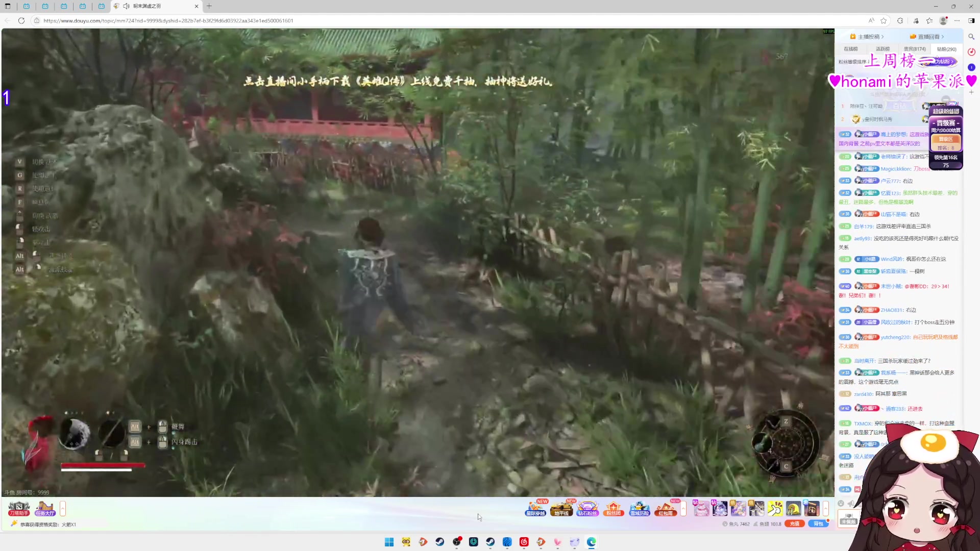Open the 背包 backpack button

[x=818, y=523]
